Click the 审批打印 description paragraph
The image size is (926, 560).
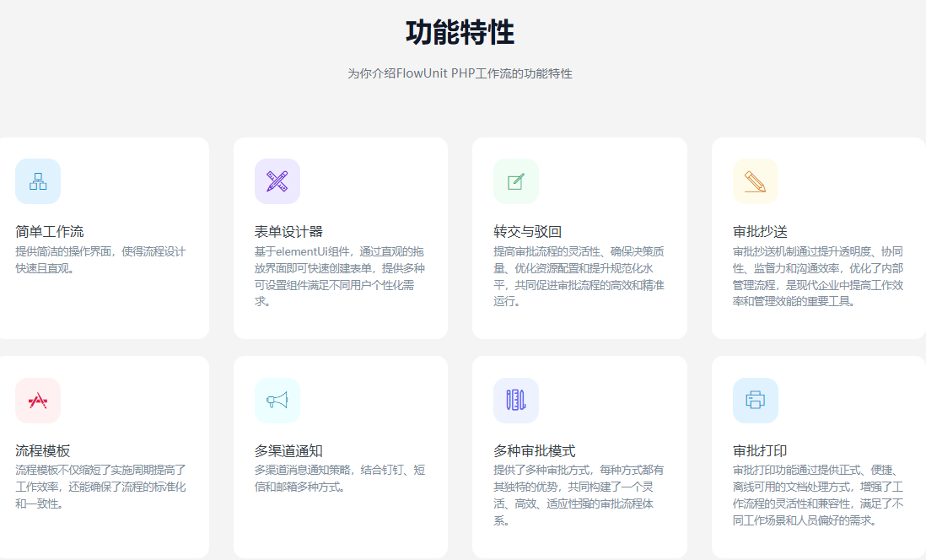818,495
